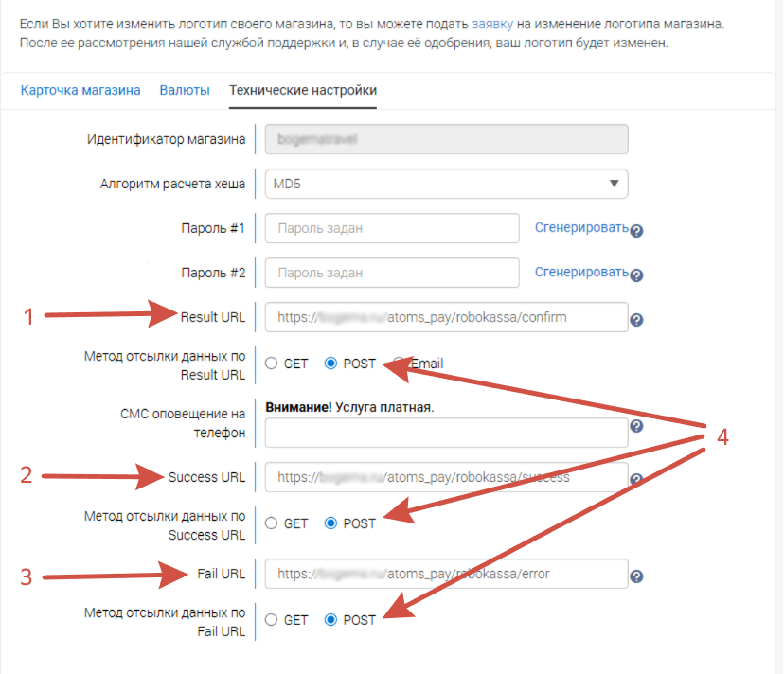Open help icon beside Fail URL field

(636, 576)
